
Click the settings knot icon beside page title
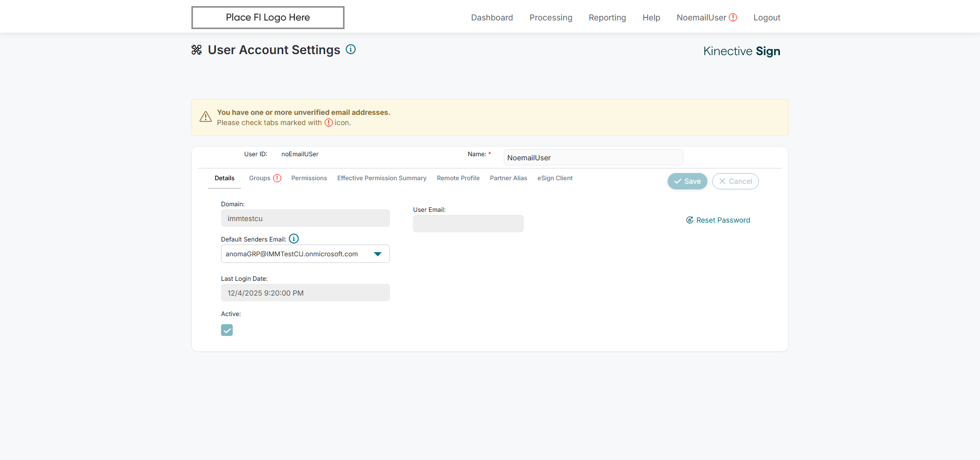pyautogui.click(x=197, y=50)
